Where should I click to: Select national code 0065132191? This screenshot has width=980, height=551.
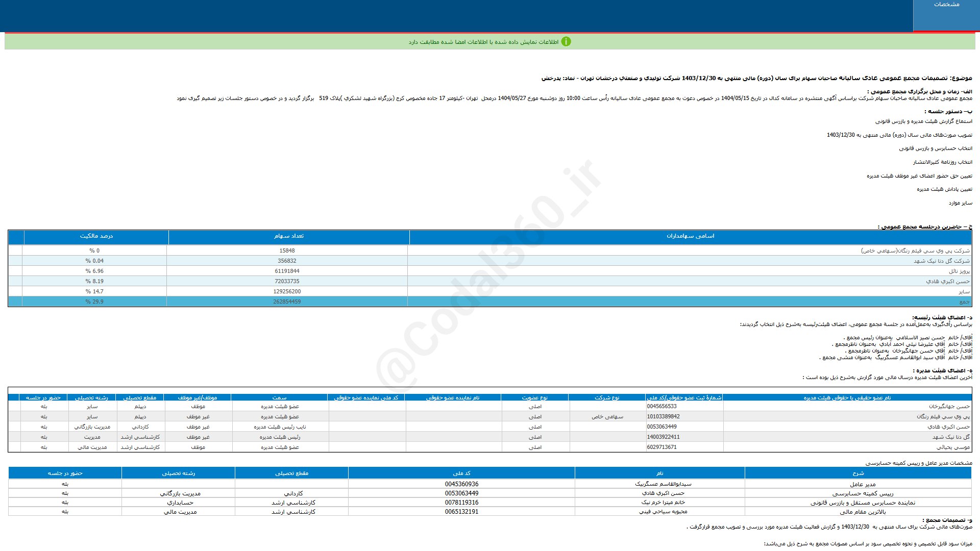[x=461, y=512]
